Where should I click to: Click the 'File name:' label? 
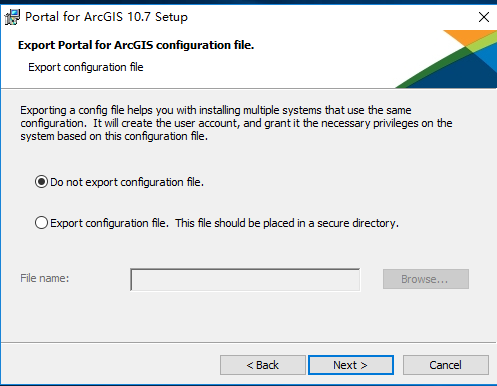pyautogui.click(x=45, y=278)
